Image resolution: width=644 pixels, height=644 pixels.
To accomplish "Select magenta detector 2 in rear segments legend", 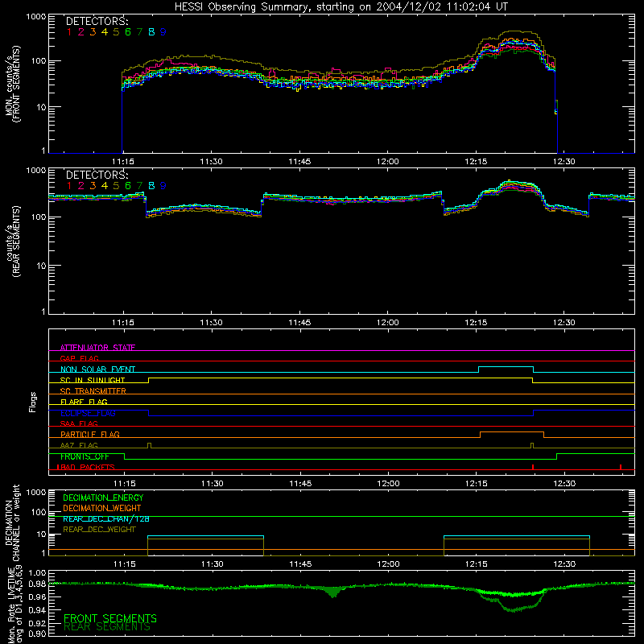I will 81,186.
